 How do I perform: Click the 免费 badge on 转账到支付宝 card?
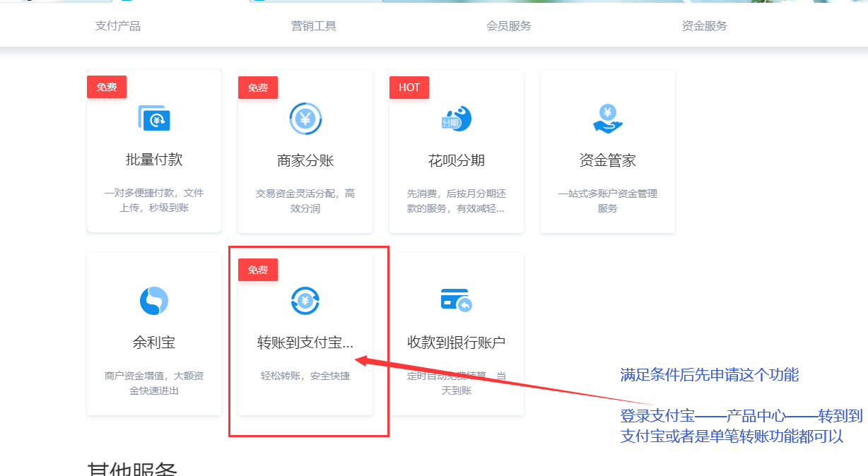[258, 270]
